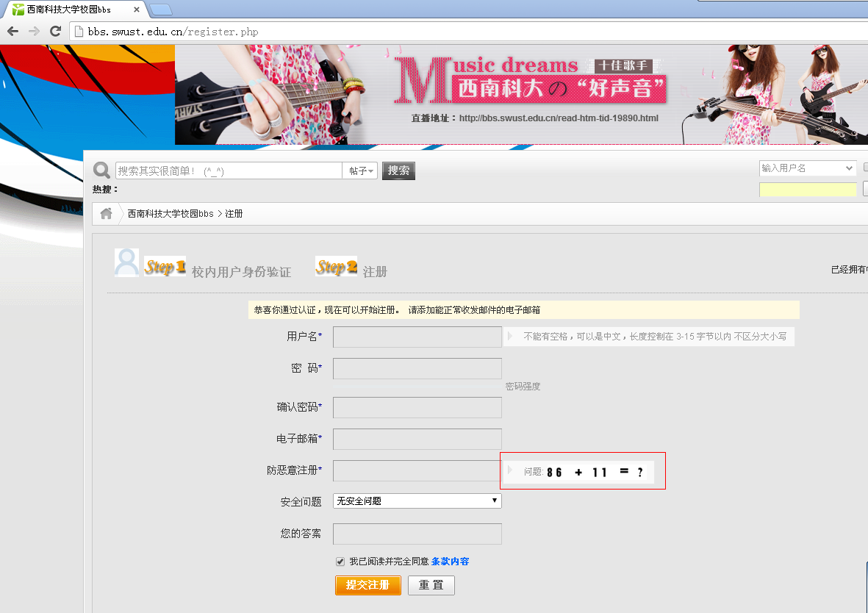Image resolution: width=868 pixels, height=613 pixels.
Task: Click the 提交注册 button
Action: tap(368, 585)
